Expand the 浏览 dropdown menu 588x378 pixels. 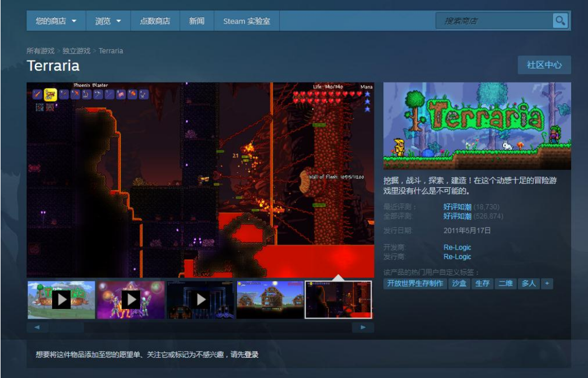click(x=108, y=21)
